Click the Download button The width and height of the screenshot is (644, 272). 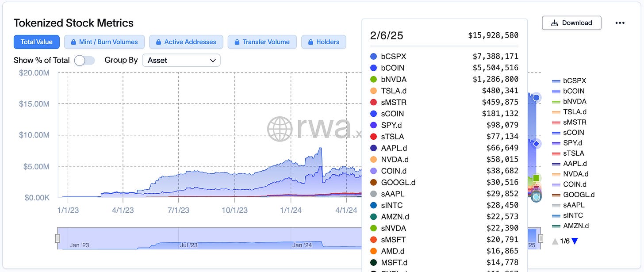(x=571, y=23)
